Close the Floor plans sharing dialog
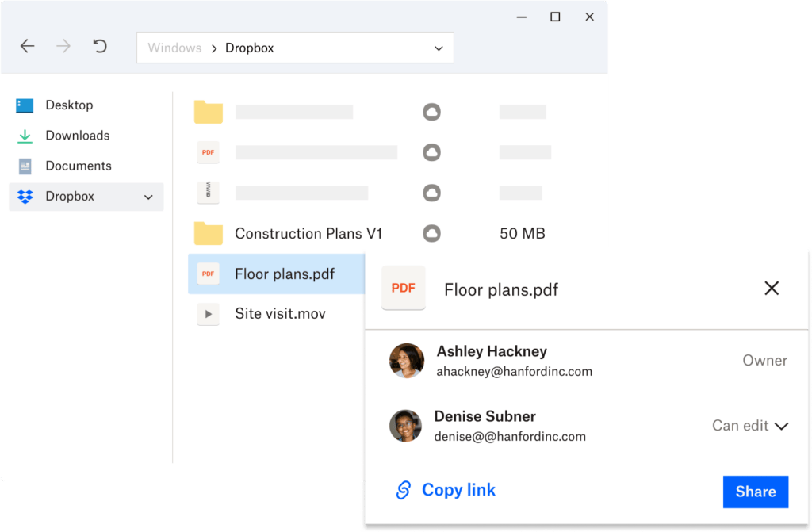The height and width of the screenshot is (532, 812). tap(772, 288)
